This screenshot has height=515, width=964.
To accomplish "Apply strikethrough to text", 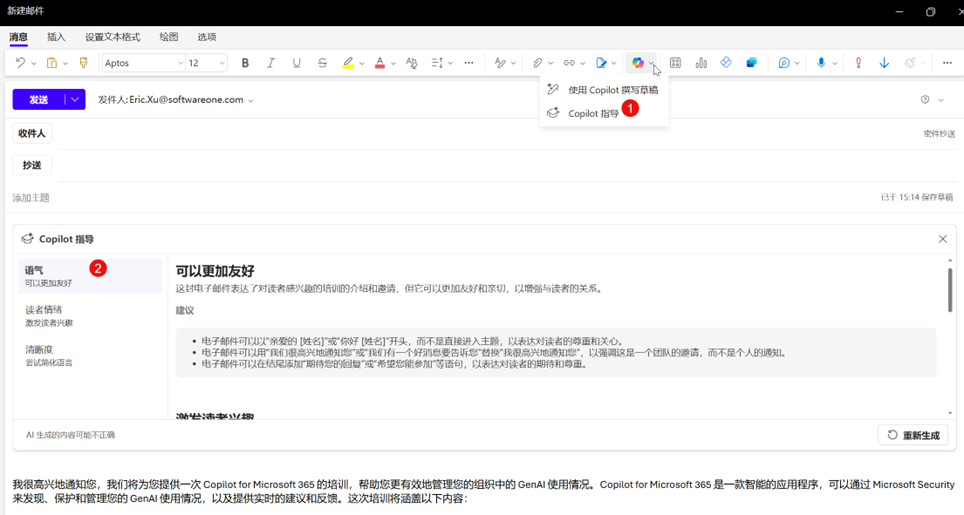I will pyautogui.click(x=322, y=63).
